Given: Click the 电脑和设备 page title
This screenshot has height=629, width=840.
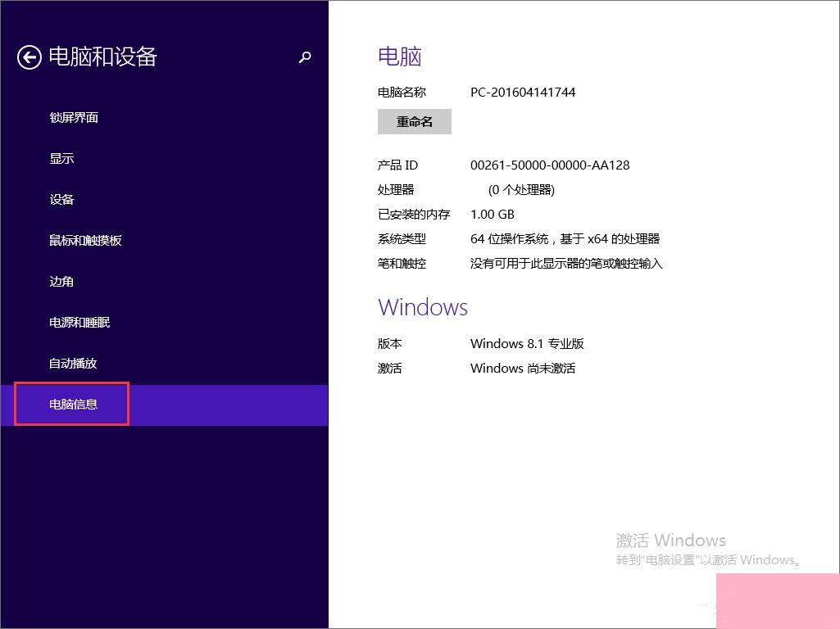Looking at the screenshot, I should tap(103, 57).
